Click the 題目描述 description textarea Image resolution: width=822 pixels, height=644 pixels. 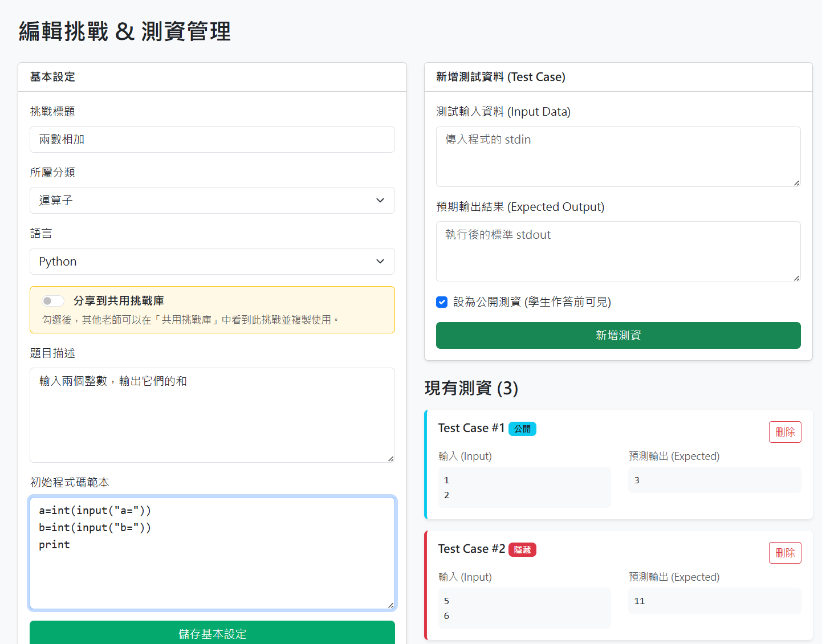212,415
